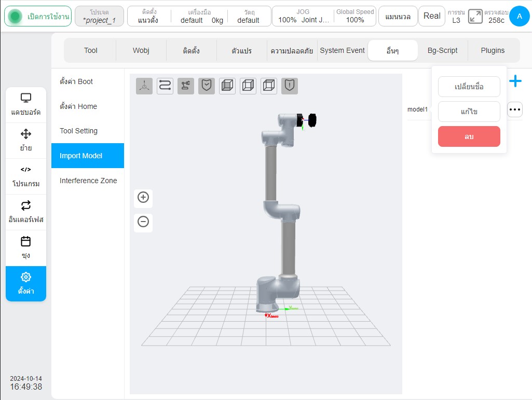Click the แก้ไข edit button
Screen dimensions: 532x400
click(x=469, y=112)
